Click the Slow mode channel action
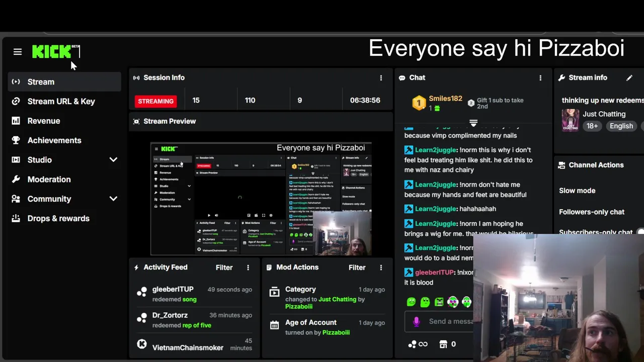644x362 pixels. click(577, 191)
